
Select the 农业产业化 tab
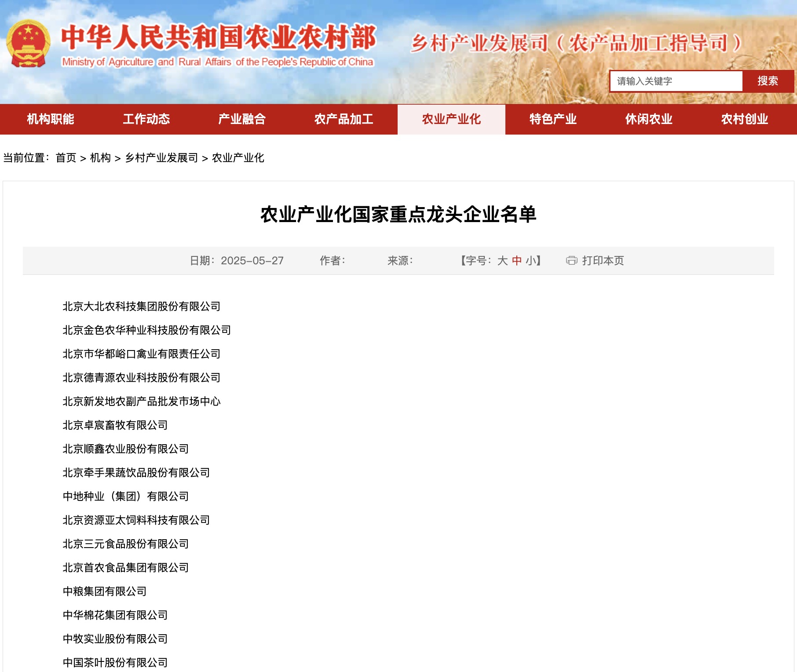451,119
